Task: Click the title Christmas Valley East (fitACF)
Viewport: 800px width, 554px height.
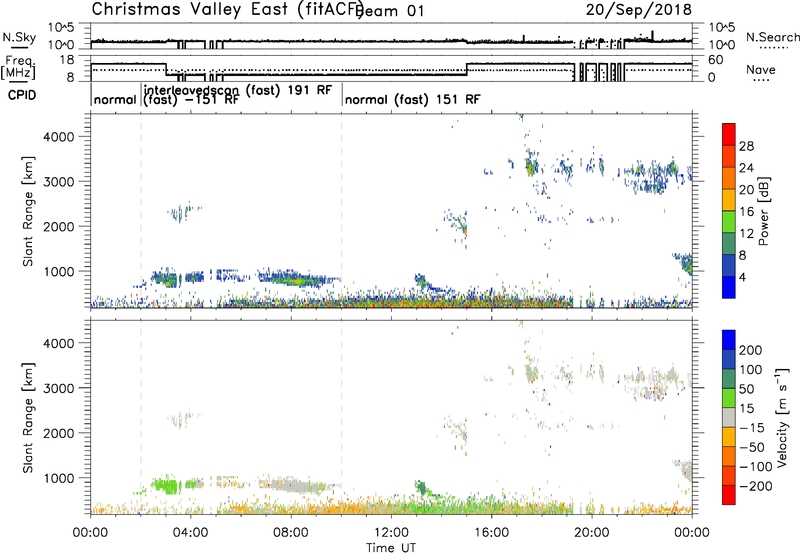Action: (228, 9)
